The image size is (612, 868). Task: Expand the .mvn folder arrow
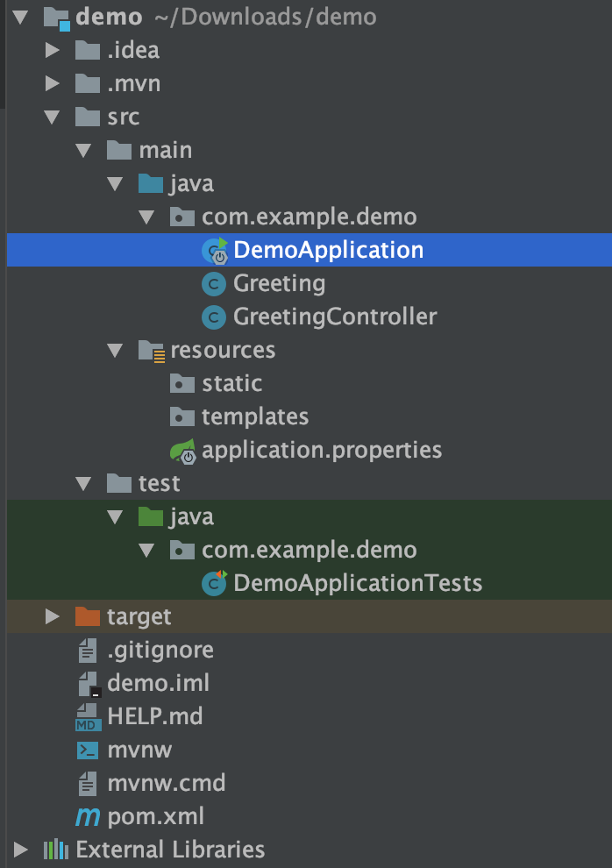pos(53,83)
